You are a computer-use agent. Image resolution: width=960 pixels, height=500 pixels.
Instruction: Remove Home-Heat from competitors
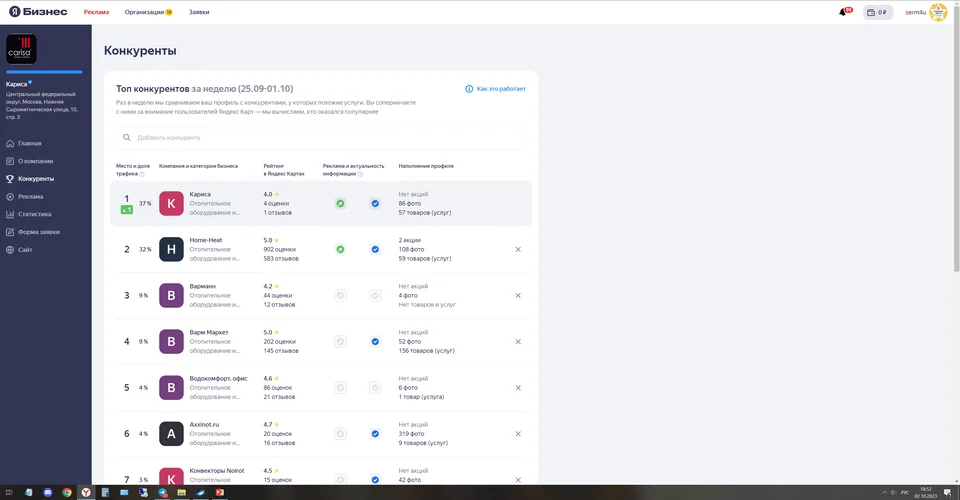click(518, 249)
